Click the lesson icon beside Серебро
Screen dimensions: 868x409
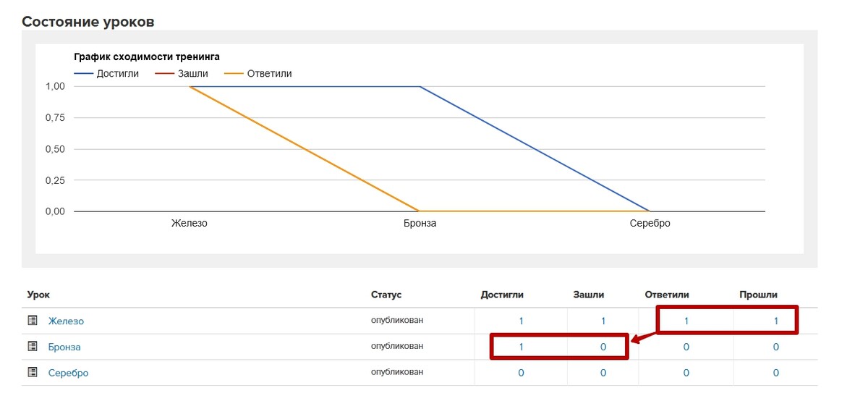(x=32, y=373)
